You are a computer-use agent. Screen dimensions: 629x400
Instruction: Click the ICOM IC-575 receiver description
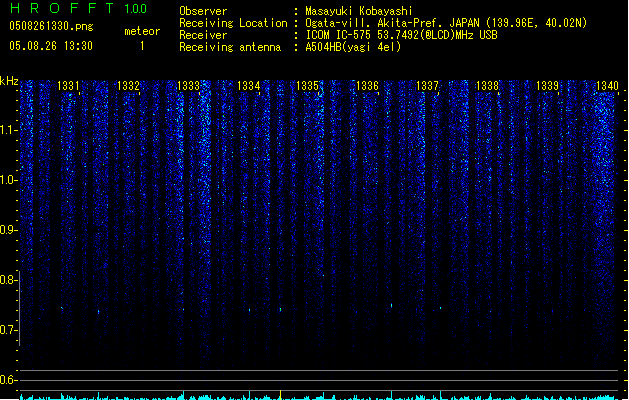click(x=401, y=35)
